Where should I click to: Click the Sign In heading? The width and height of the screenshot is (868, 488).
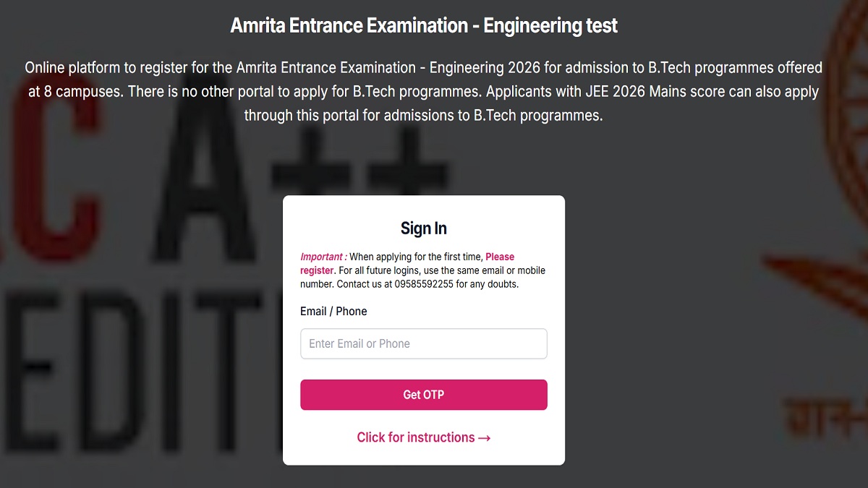tap(423, 228)
